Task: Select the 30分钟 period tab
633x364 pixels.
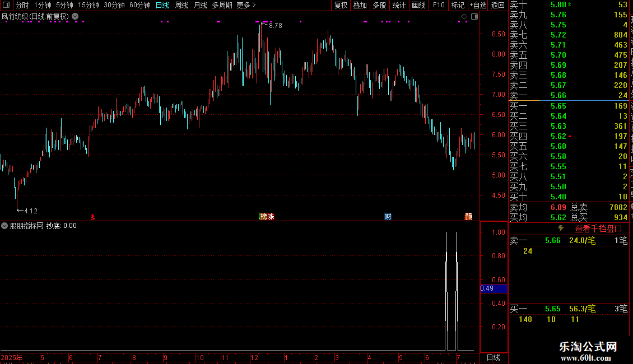Action: click(x=114, y=5)
